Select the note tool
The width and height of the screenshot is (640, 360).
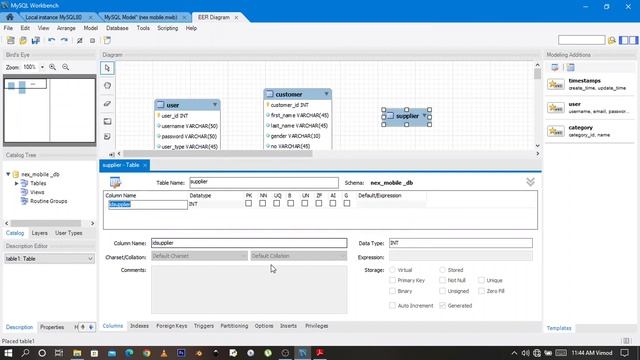[107, 136]
